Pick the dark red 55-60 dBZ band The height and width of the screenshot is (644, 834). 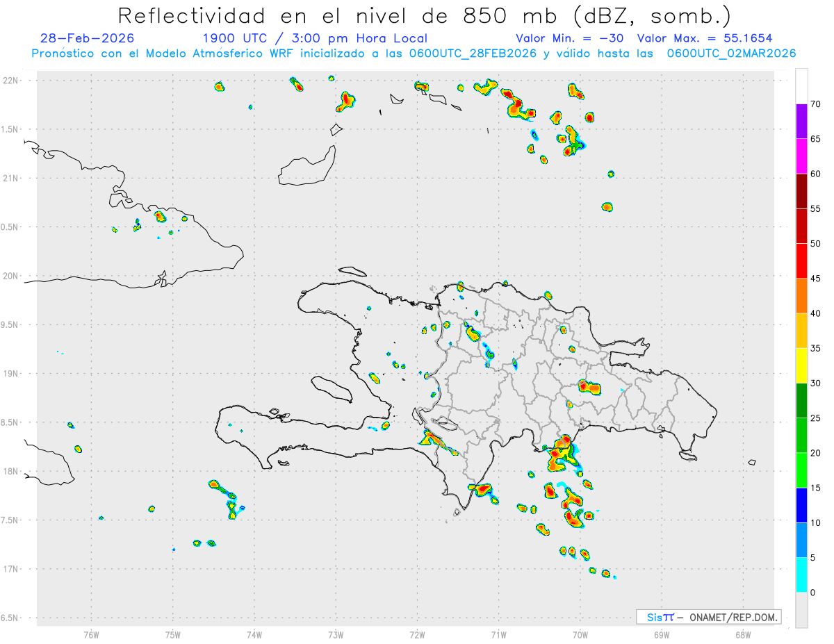(801, 191)
